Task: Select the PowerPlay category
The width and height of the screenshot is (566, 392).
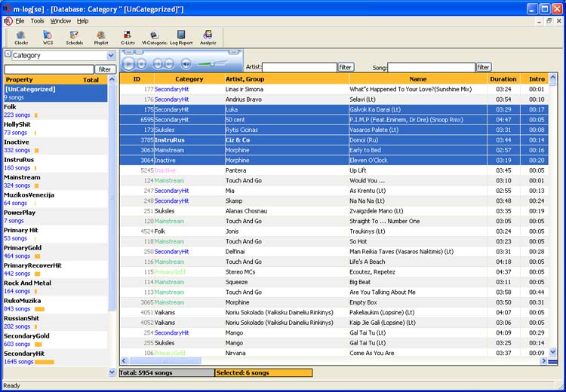Action: point(56,216)
